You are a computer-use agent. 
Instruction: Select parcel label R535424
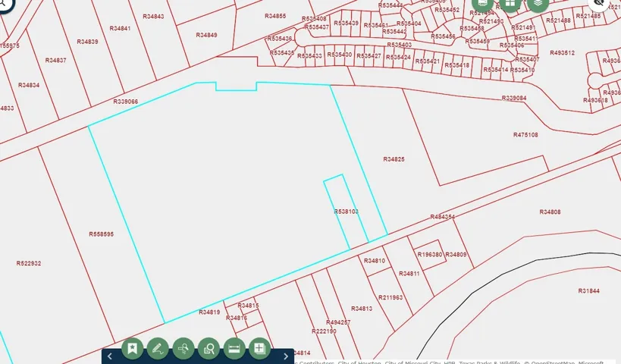(x=398, y=57)
